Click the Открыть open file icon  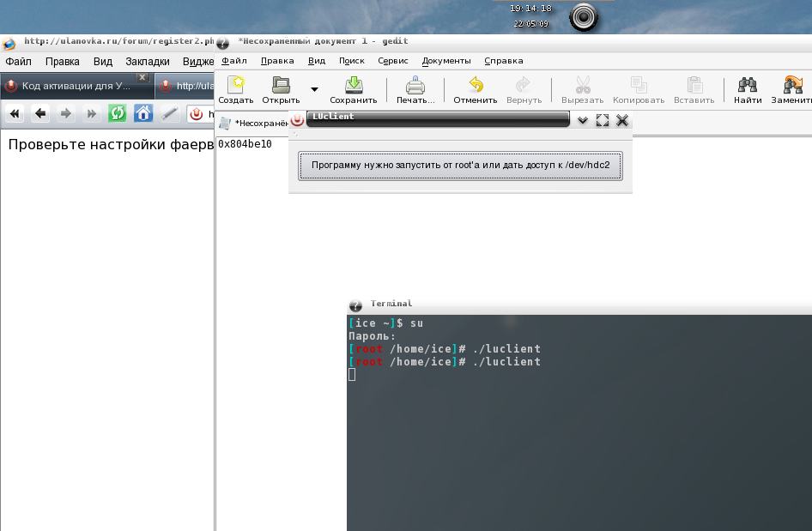(x=281, y=85)
